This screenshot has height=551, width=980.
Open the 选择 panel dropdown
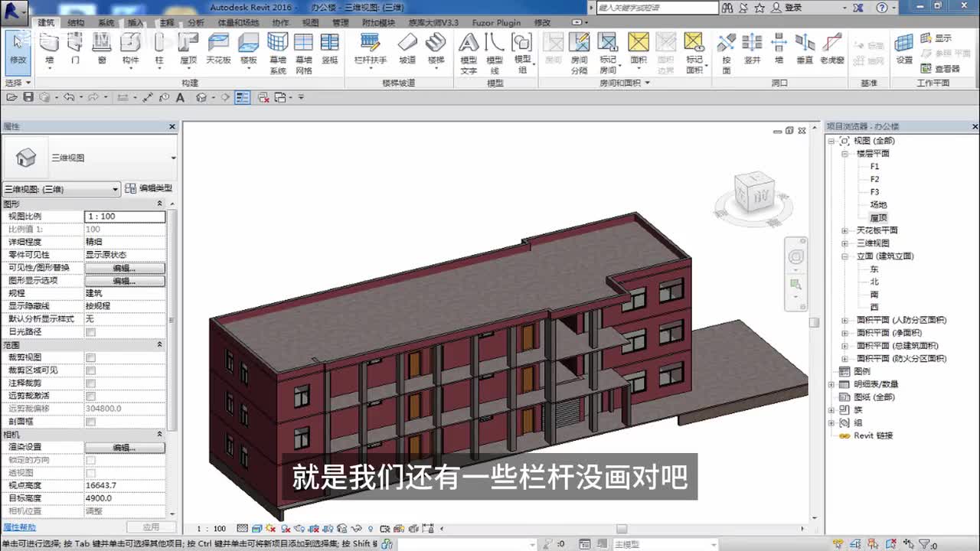(18, 83)
